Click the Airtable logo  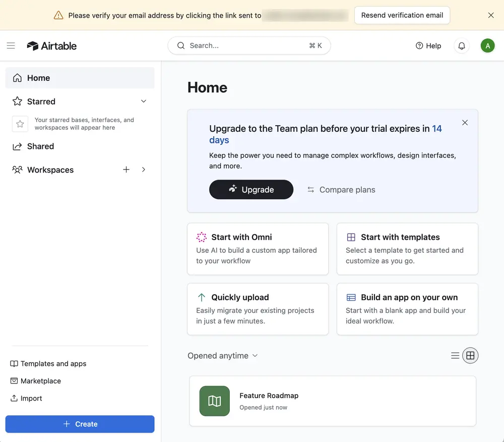coord(52,46)
